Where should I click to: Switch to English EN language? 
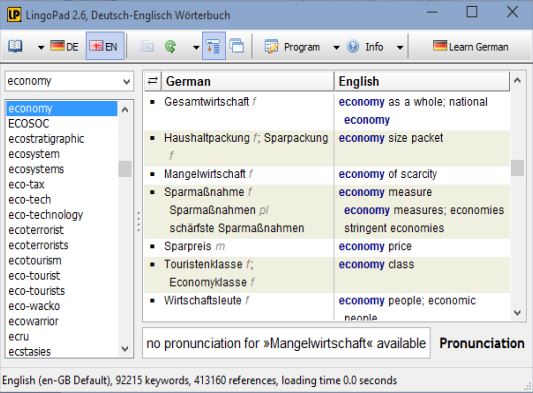point(104,46)
